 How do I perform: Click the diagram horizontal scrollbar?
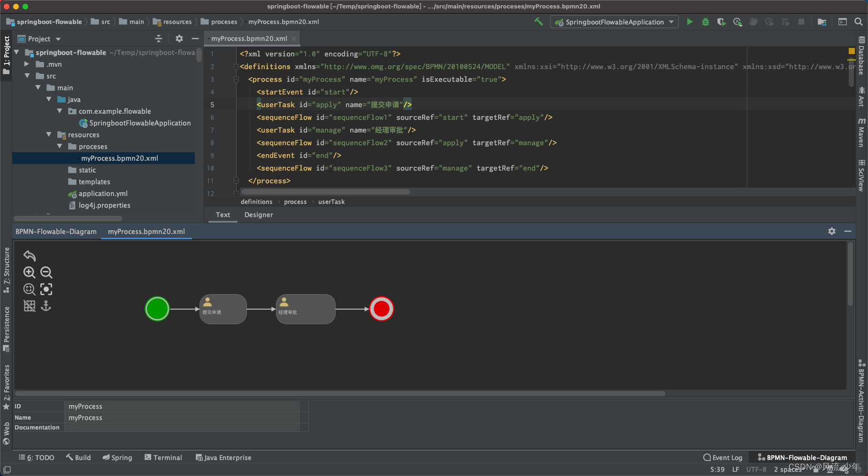pyautogui.click(x=340, y=394)
